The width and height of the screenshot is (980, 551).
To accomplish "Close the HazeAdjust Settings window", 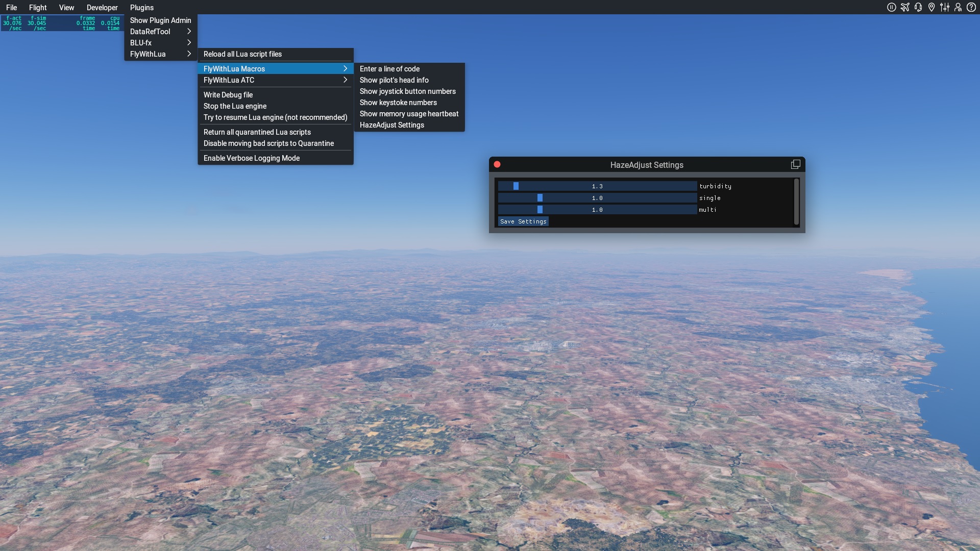I will point(497,164).
